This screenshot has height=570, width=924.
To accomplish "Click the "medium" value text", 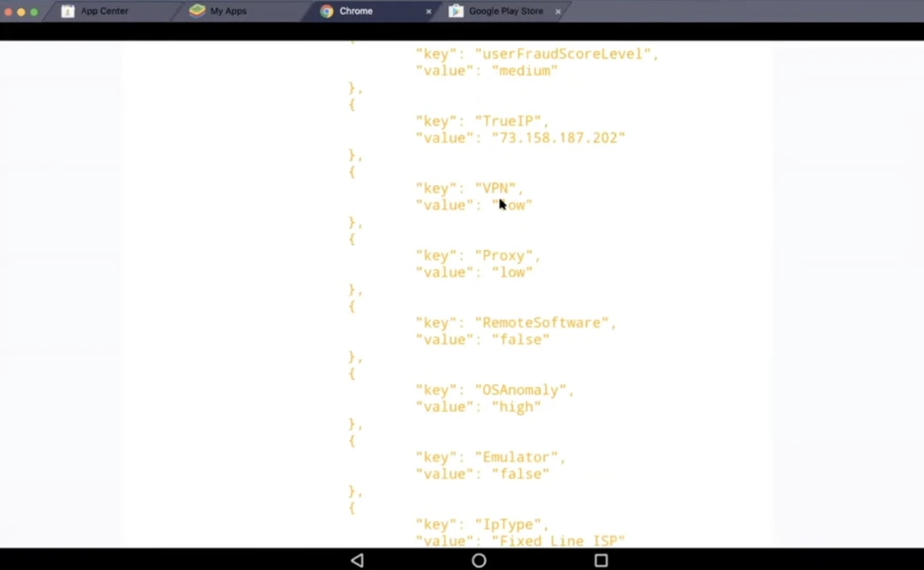I will (x=524, y=71).
